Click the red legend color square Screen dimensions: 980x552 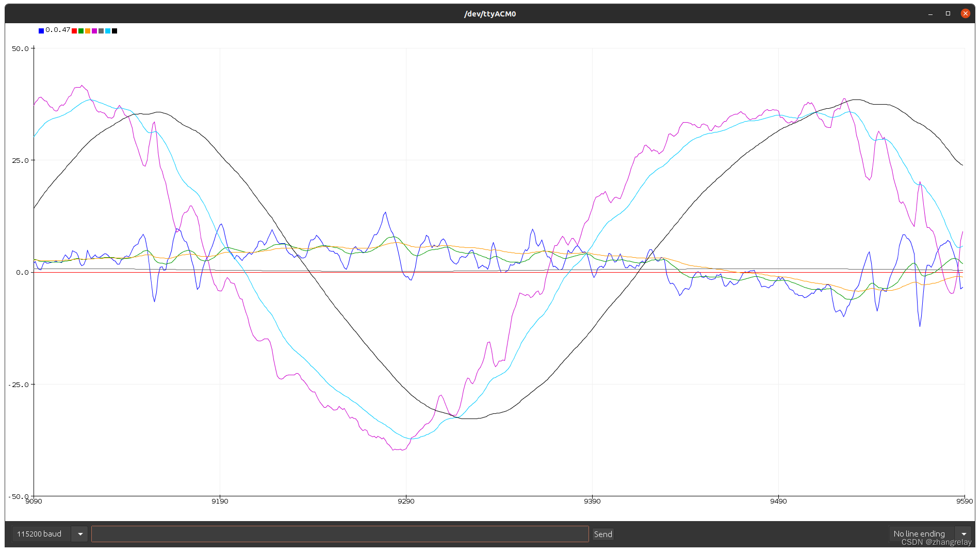click(x=74, y=31)
